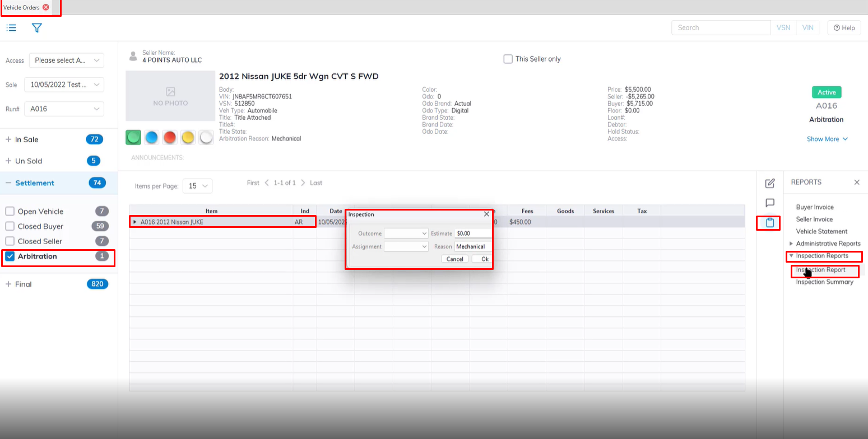Viewport: 868px width, 439px height.
Task: Click the next page arrow in pagination
Action: point(303,183)
